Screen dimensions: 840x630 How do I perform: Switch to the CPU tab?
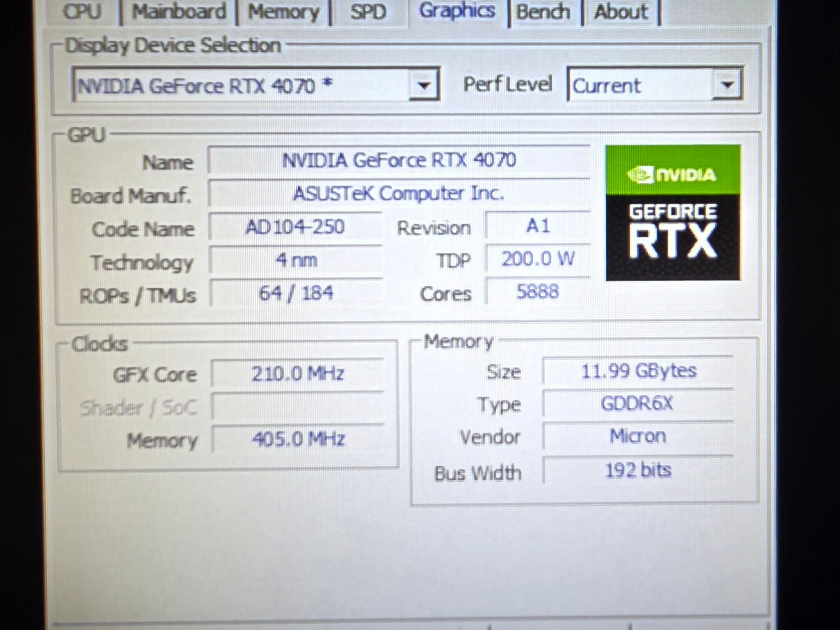[82, 11]
